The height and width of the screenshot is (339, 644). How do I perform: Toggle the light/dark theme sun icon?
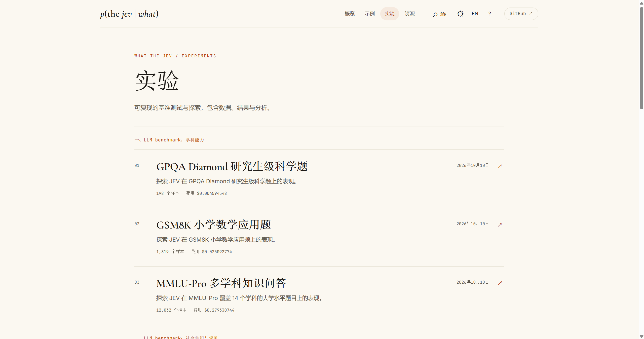pos(460,14)
